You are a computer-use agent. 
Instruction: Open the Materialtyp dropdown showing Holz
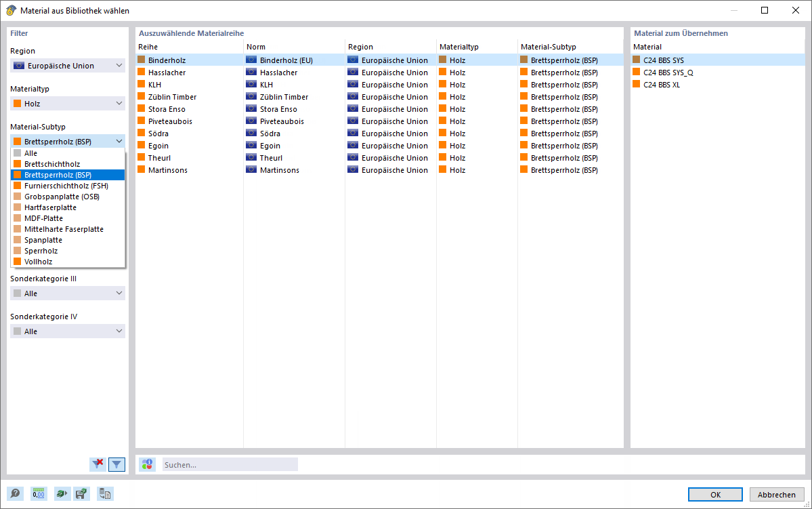click(68, 103)
